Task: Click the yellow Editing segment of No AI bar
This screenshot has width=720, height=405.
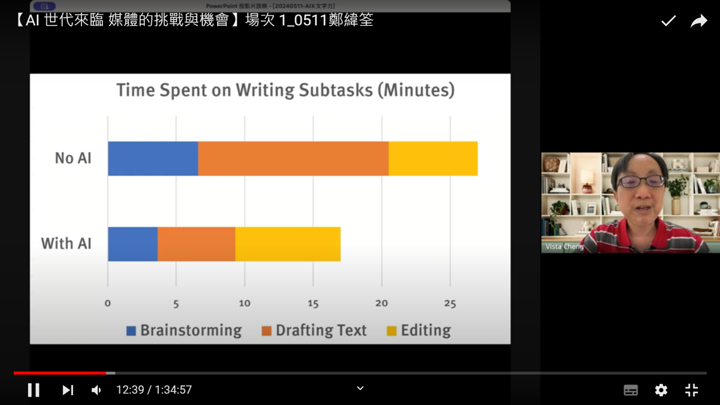Action: (x=433, y=158)
